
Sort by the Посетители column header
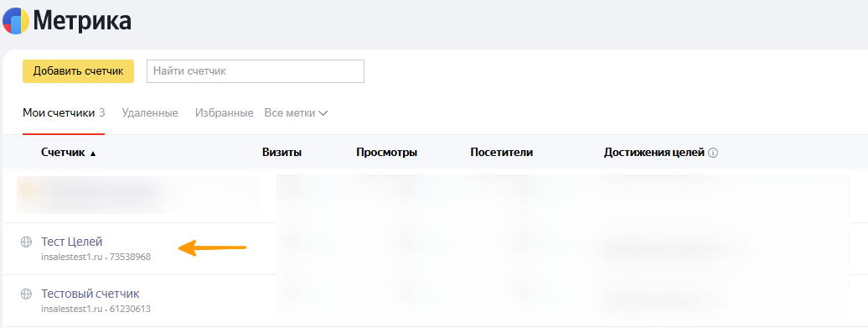coord(502,153)
